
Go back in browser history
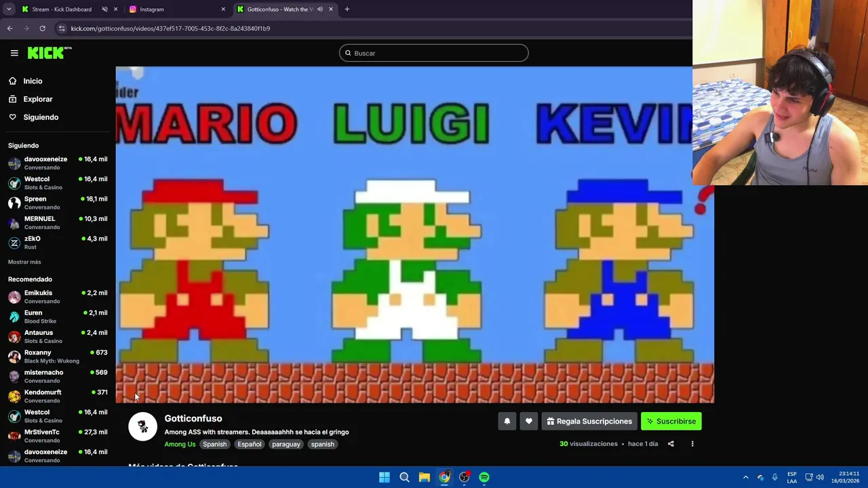click(9, 28)
